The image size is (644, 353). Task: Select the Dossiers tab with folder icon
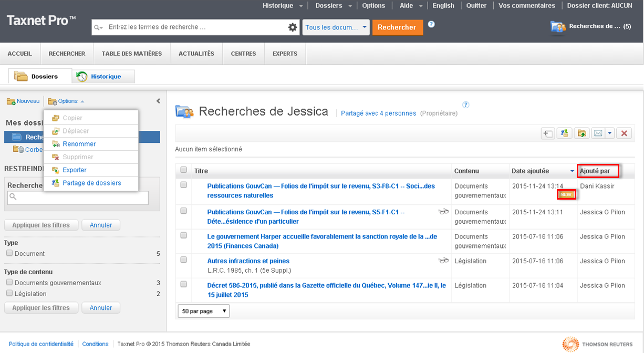[x=40, y=76]
